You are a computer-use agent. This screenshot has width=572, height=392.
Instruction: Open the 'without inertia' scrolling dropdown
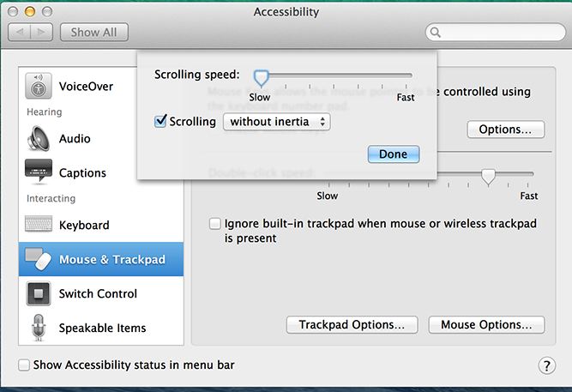(x=276, y=122)
